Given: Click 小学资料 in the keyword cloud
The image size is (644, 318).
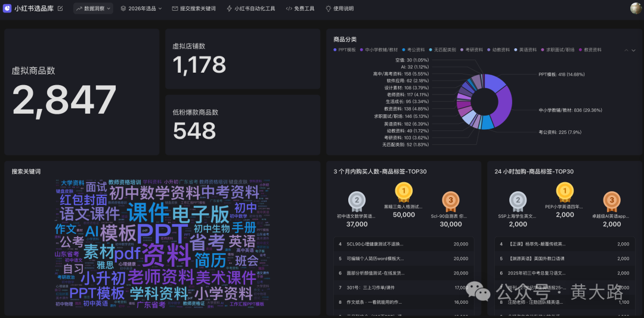Looking at the screenshot, I should tap(224, 294).
